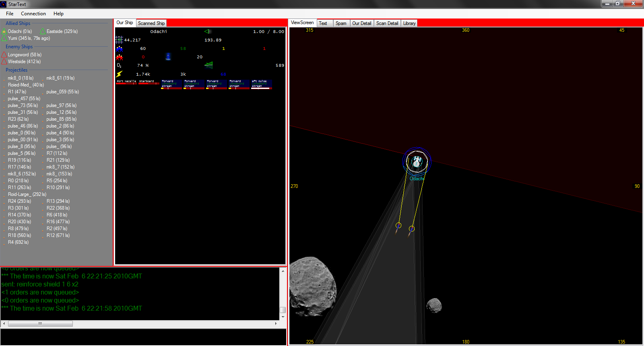Click the blue crew members icon
The width and height of the screenshot is (644, 346).
click(119, 49)
